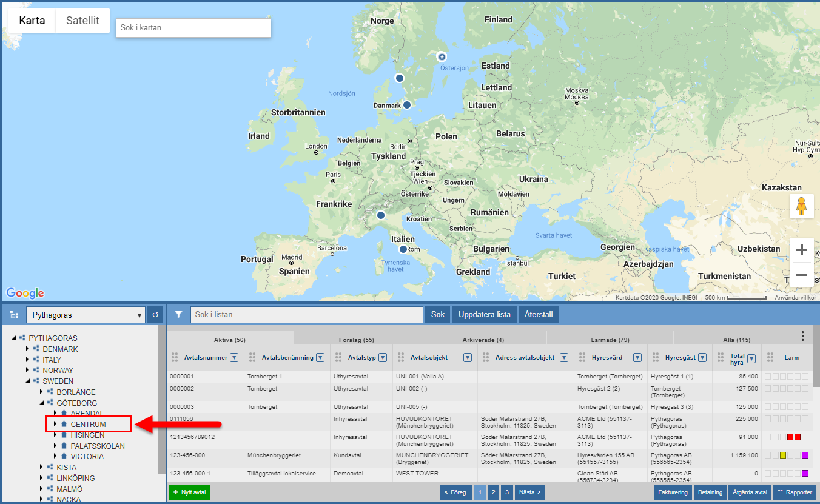The width and height of the screenshot is (820, 504).
Task: Select the Karta map view
Action: (32, 21)
